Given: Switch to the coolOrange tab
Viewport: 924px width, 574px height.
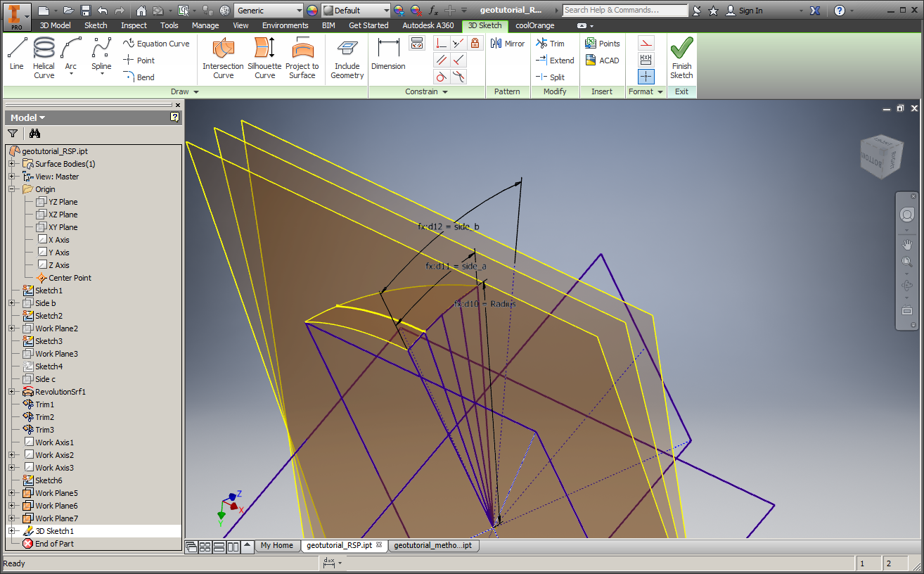Looking at the screenshot, I should [x=534, y=25].
